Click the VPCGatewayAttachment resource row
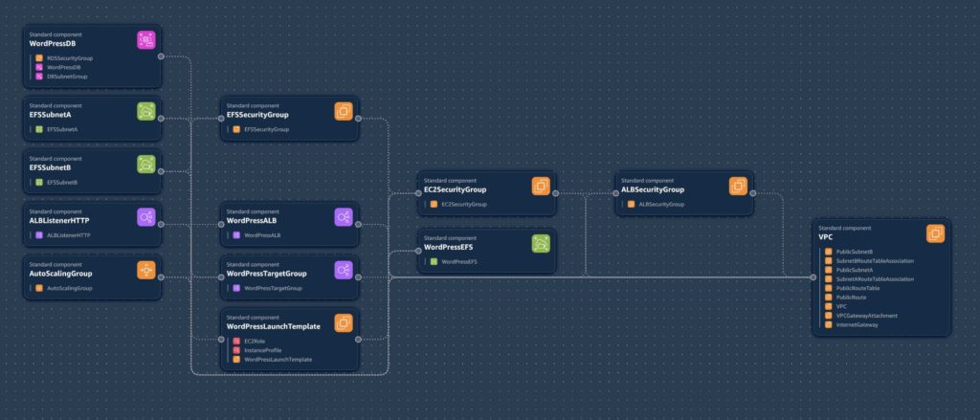This screenshot has height=420, width=980. (x=860, y=316)
